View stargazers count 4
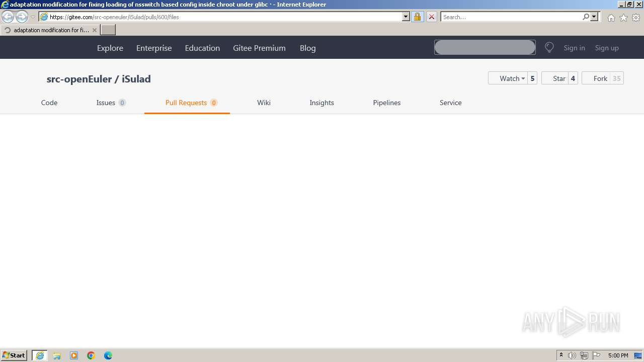The width and height of the screenshot is (644, 362). [573, 78]
